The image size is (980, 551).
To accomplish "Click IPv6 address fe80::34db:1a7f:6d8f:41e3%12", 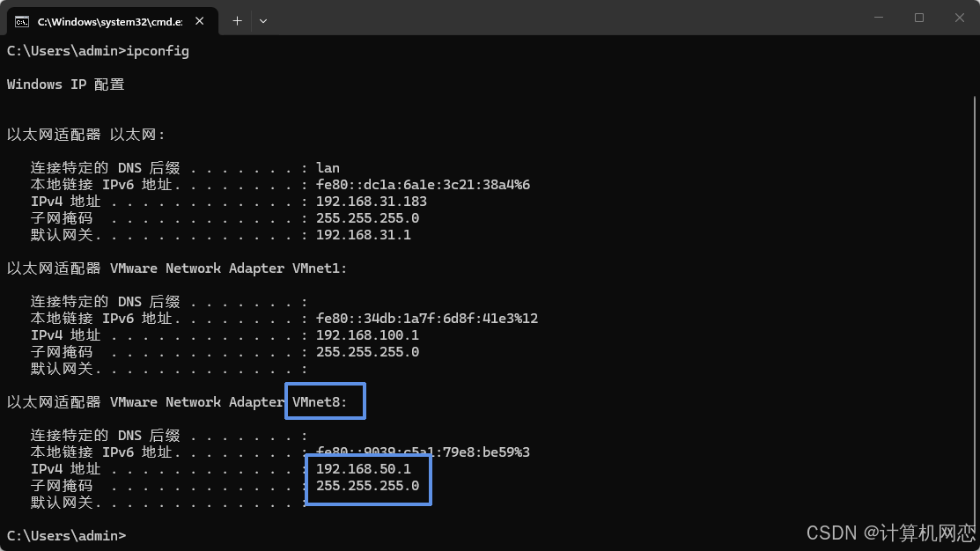I will [427, 319].
